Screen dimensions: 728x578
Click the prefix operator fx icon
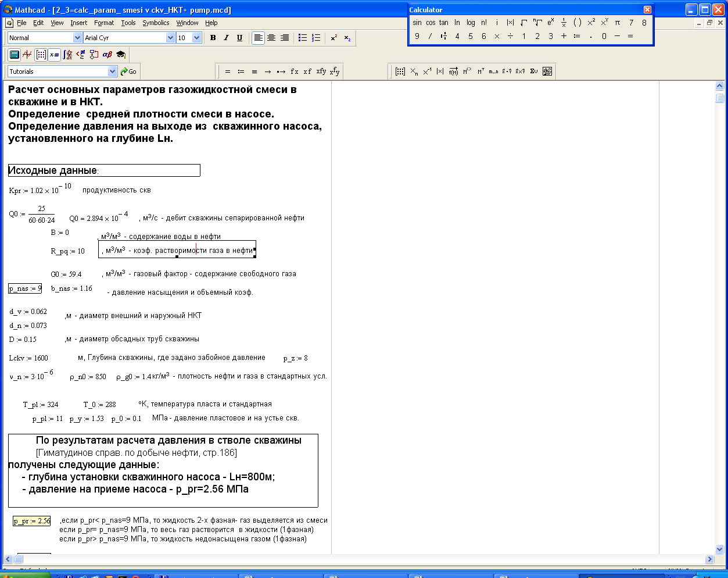295,72
